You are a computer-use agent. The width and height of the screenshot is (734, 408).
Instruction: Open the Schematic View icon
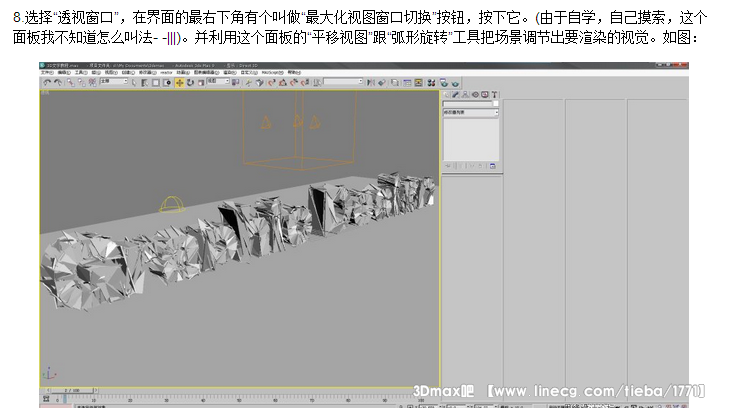(418, 82)
